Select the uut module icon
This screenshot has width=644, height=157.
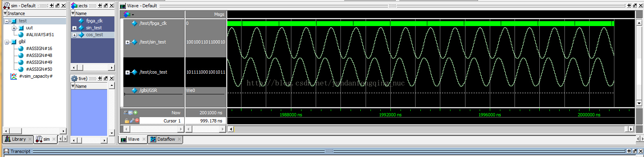pos(21,28)
